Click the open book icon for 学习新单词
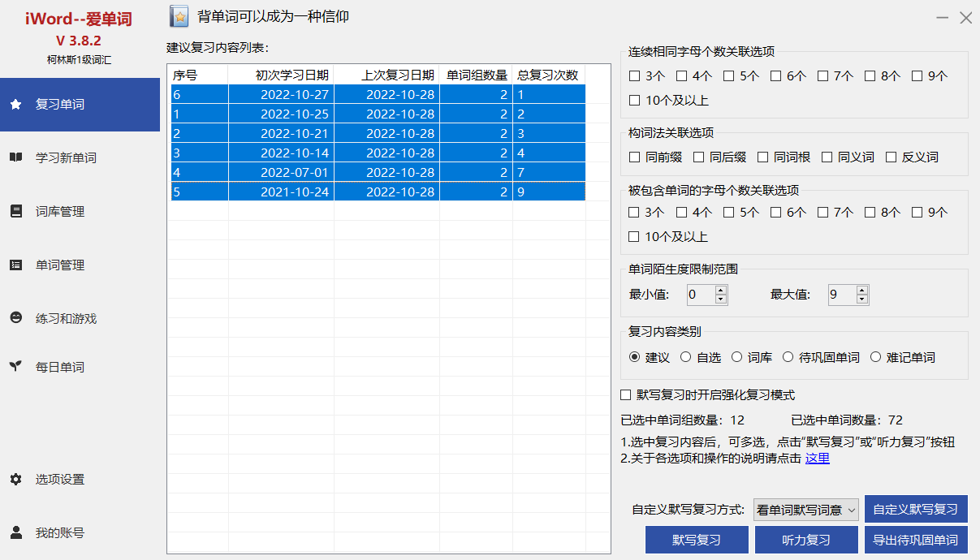The width and height of the screenshot is (980, 560). tap(15, 158)
